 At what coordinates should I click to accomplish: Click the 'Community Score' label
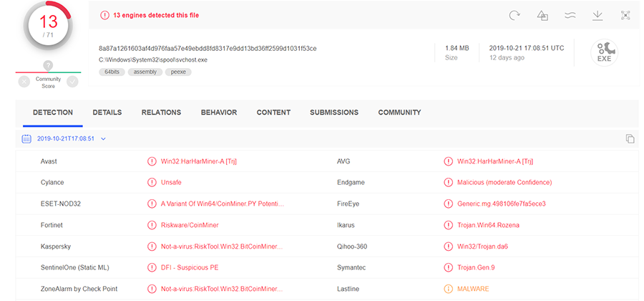click(x=48, y=82)
